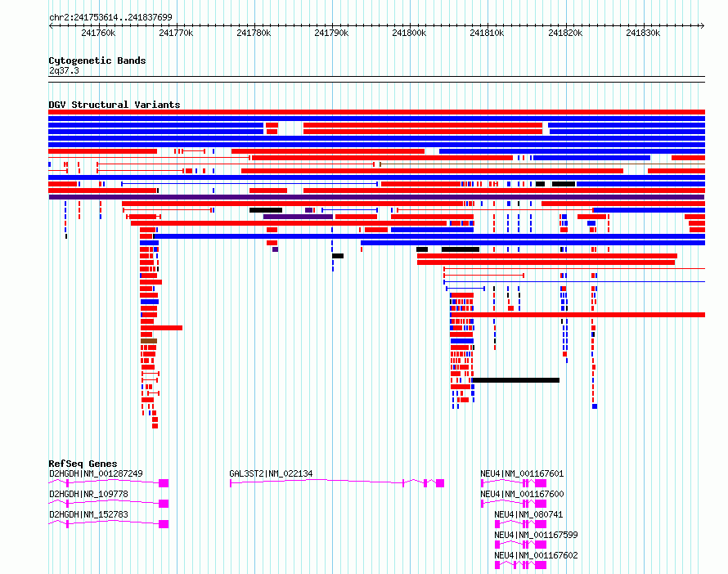
Task: Click the D2HGDH|NM_152783 gene label
Action: 88,514
